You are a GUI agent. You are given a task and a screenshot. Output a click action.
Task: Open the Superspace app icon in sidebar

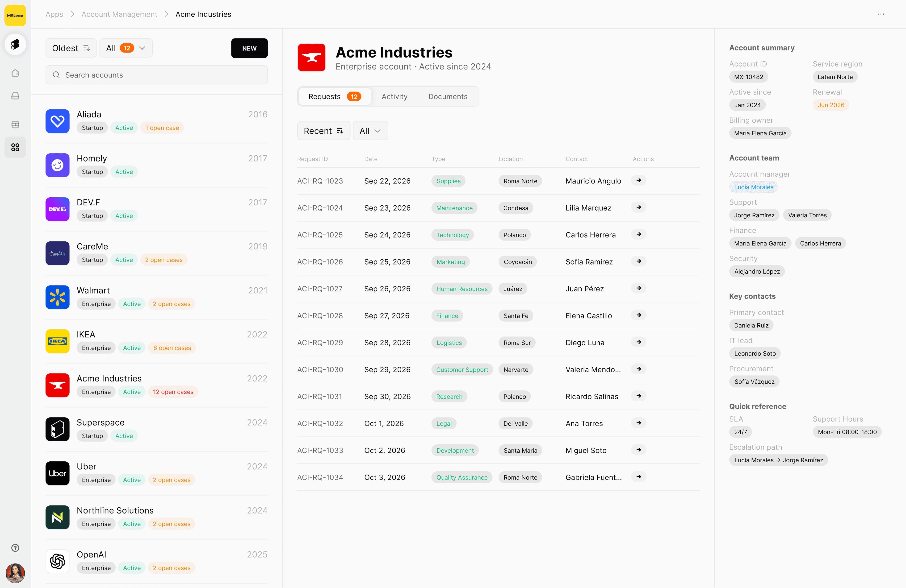15,44
